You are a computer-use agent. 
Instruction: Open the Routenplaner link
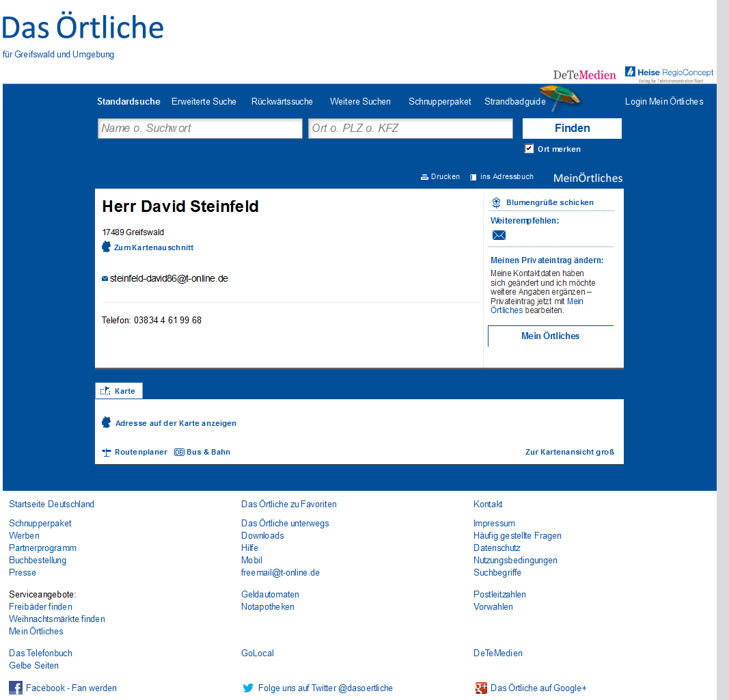click(141, 452)
